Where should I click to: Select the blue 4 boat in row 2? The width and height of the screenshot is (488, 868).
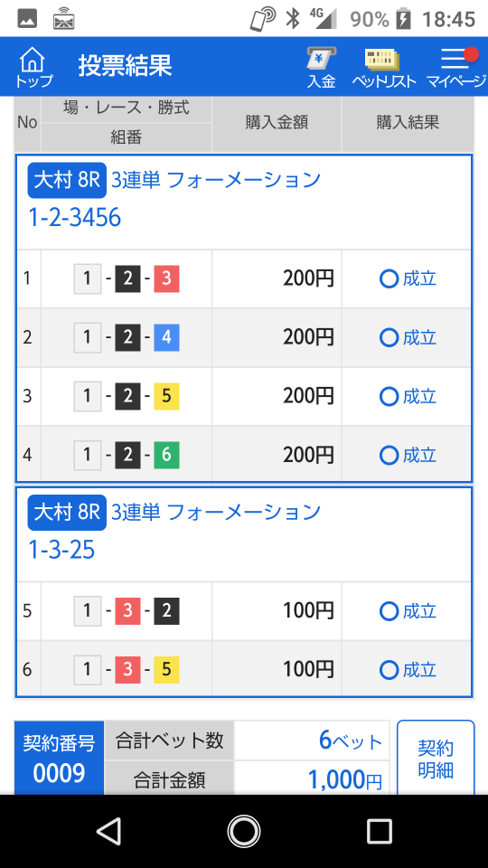166,337
